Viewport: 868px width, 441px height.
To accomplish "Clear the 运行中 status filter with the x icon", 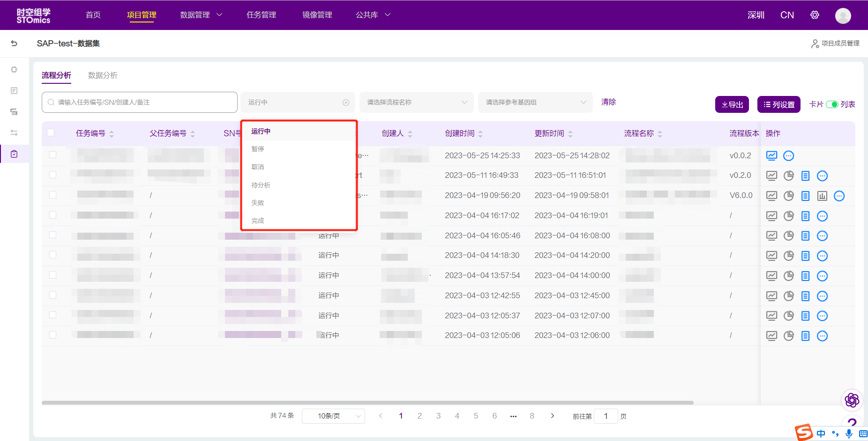I will 346,103.
